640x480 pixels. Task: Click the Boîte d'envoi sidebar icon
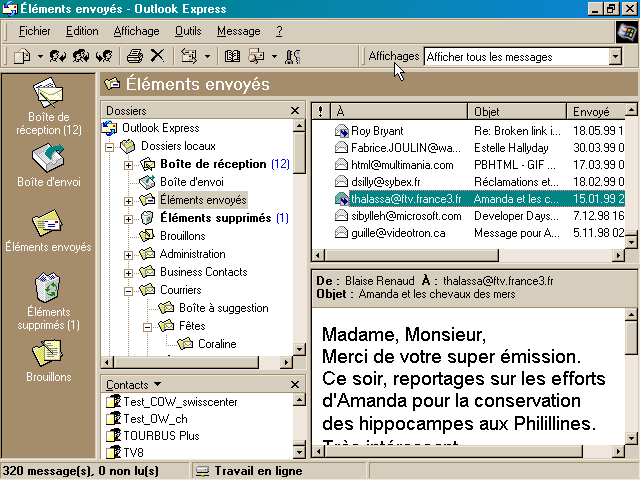coord(48,158)
